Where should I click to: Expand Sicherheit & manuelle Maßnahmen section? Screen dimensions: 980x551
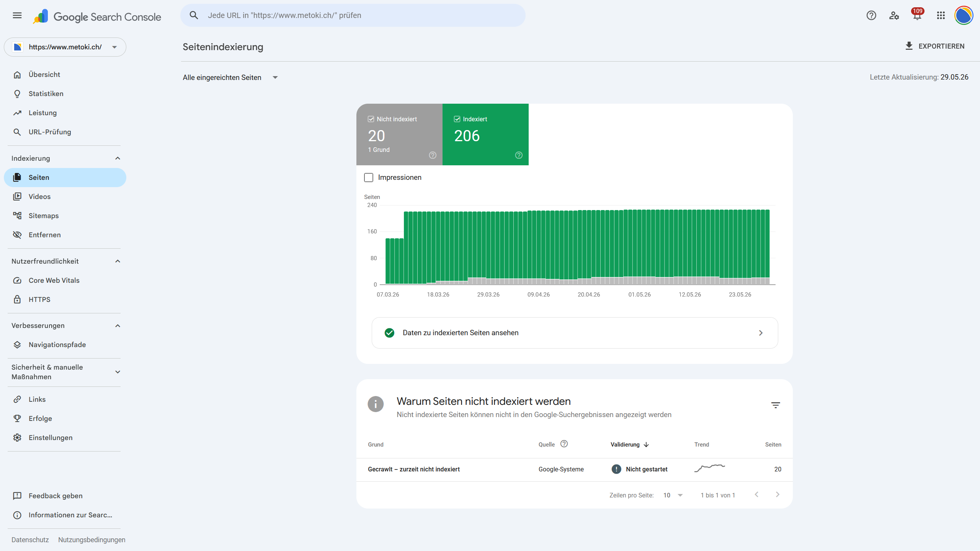point(118,372)
